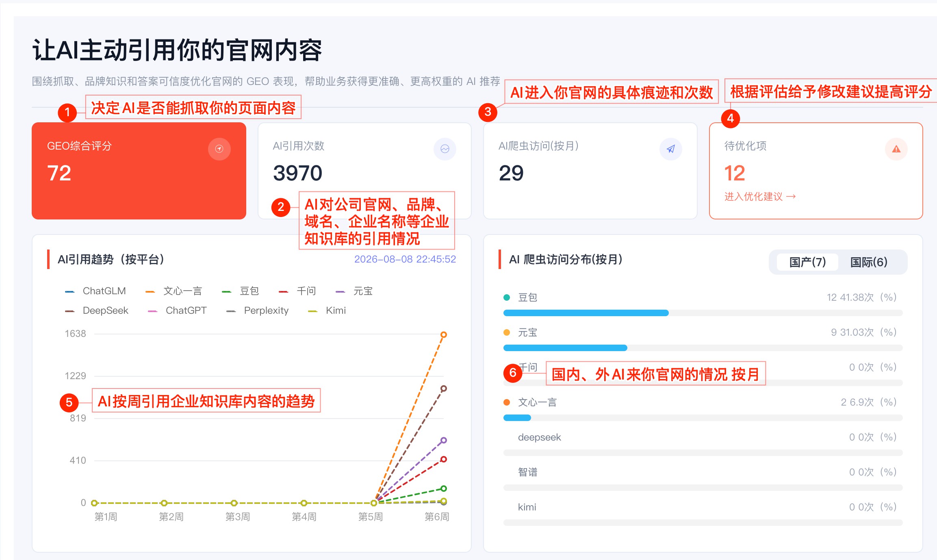
Task: Toggle 文心一言 series in the legend
Action: [174, 291]
